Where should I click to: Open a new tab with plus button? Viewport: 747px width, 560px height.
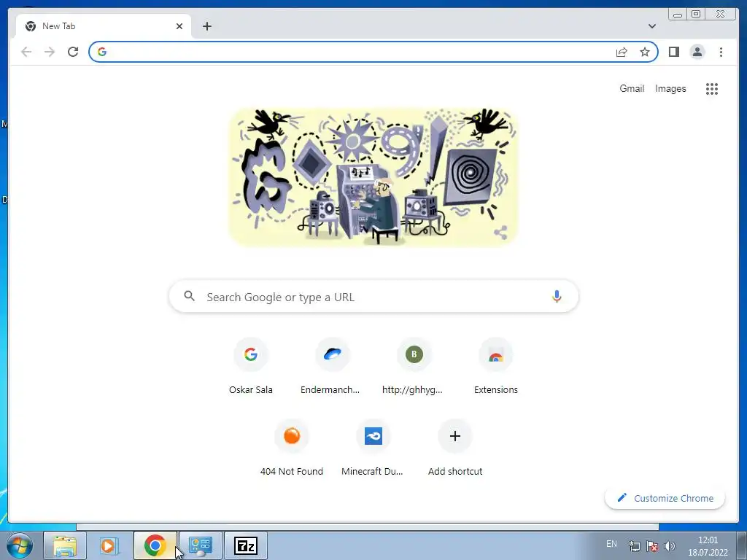[x=206, y=26]
